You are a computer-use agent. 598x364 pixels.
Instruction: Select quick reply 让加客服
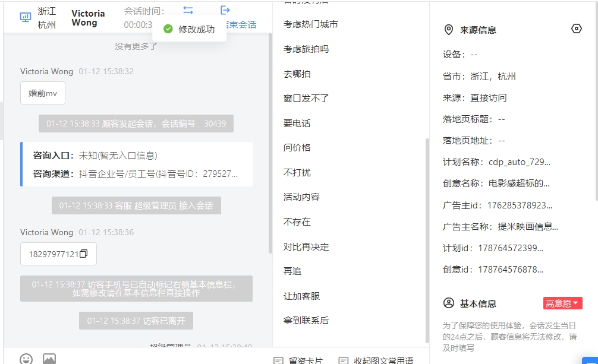click(301, 296)
